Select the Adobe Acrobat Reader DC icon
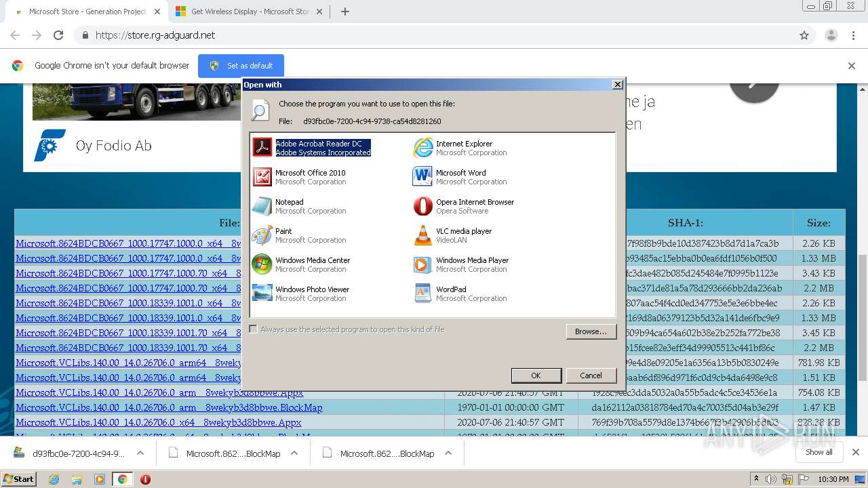The height and width of the screenshot is (488, 868). (262, 148)
